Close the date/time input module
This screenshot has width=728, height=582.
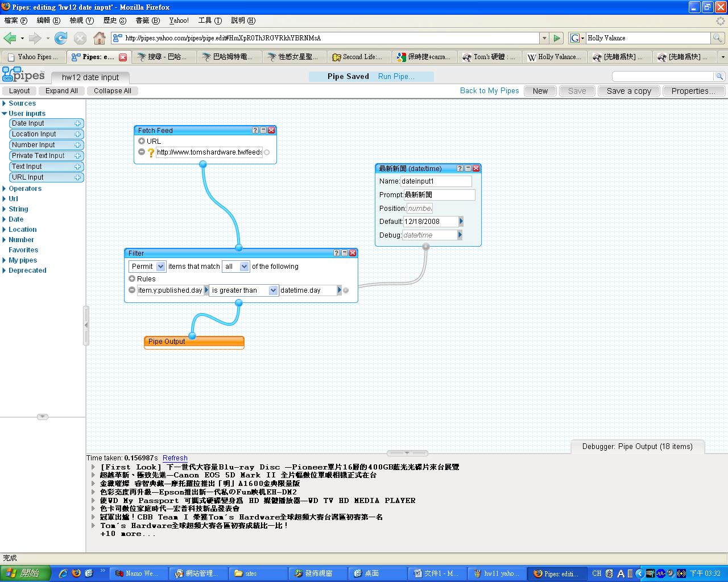(476, 168)
